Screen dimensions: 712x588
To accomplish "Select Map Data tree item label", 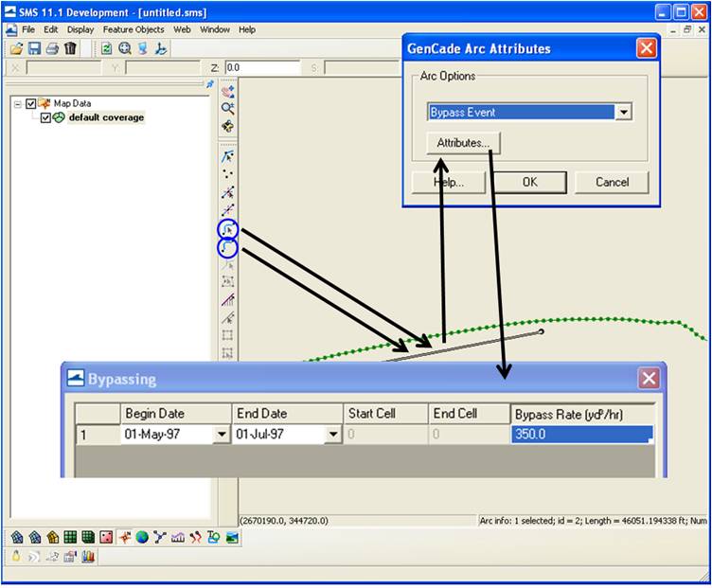I will pyautogui.click(x=72, y=104).
